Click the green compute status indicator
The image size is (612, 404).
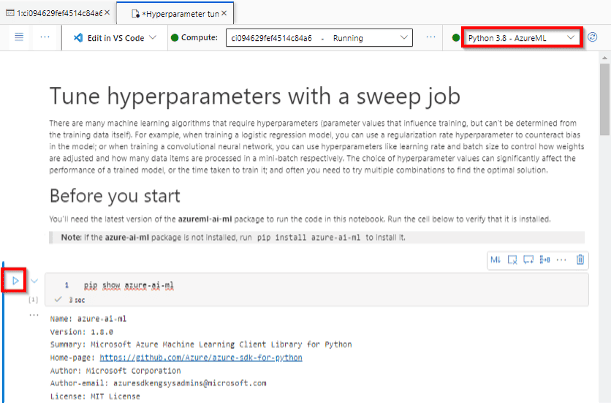click(174, 37)
